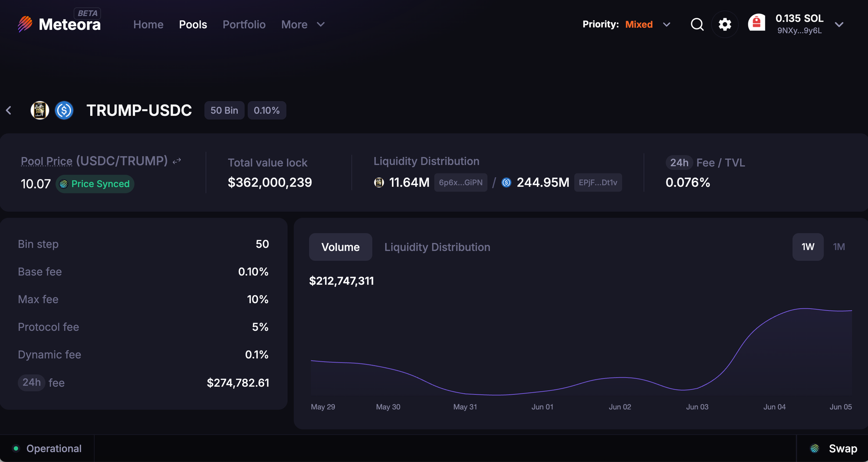Click the wallet avatar icon
Viewport: 868px width, 462px height.
[x=756, y=23]
